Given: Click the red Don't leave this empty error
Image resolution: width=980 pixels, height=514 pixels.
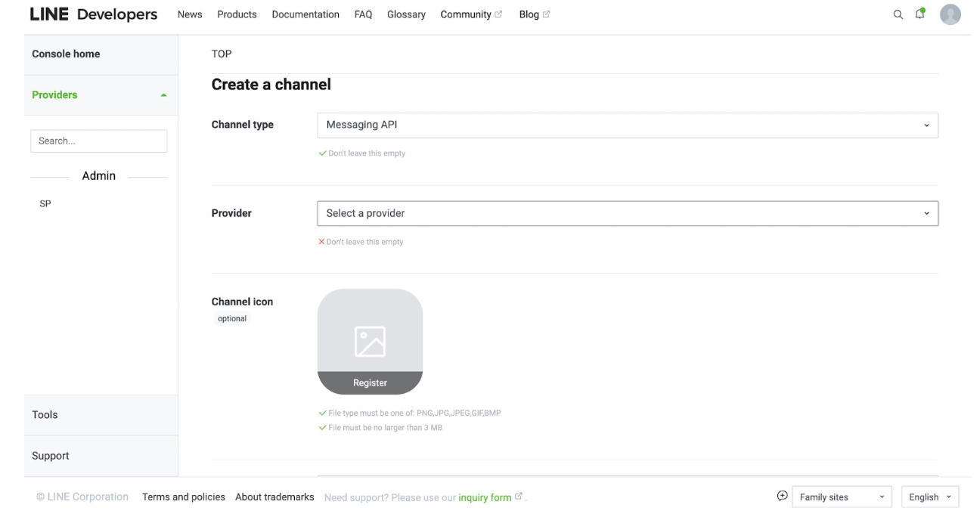Looking at the screenshot, I should (x=361, y=242).
